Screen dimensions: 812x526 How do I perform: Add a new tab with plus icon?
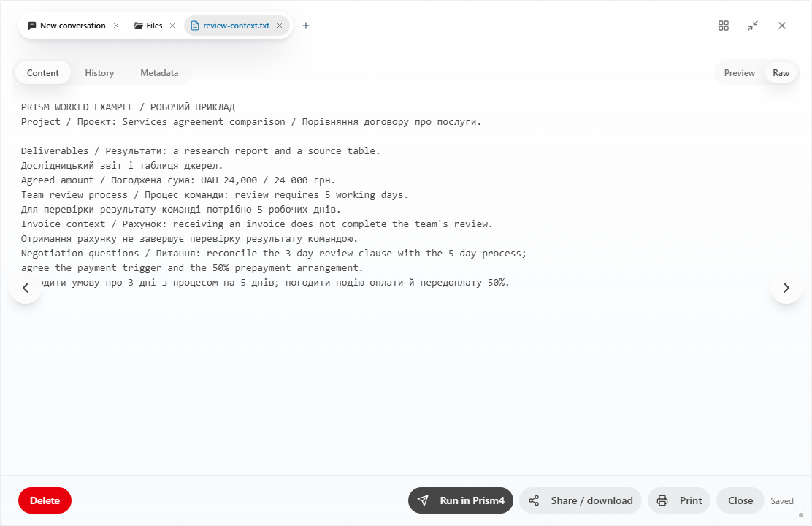[305, 26]
